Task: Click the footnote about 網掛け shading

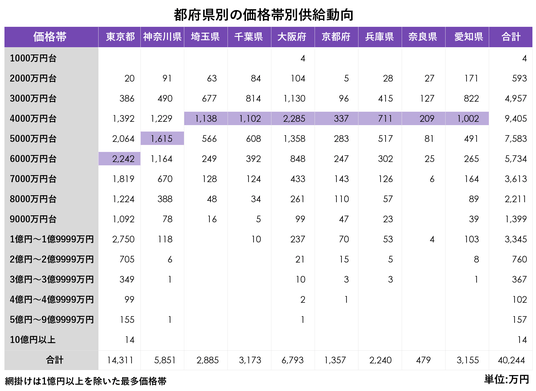Action: tap(85, 381)
